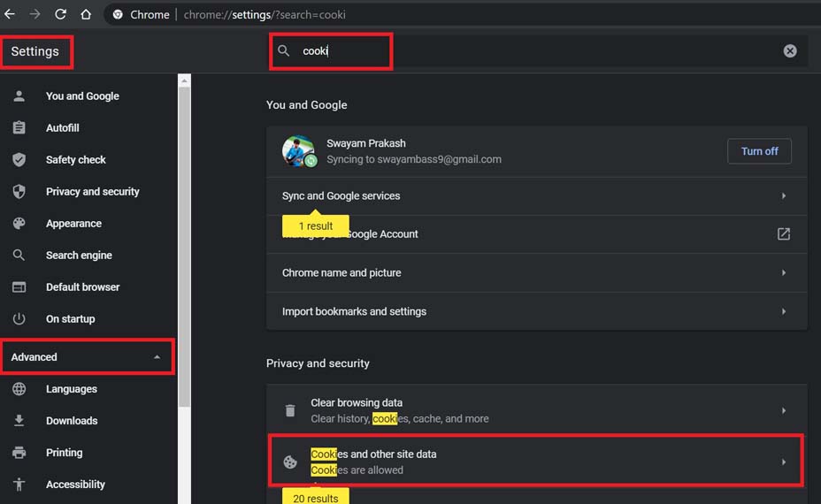Click the Languages globe icon
Viewport: 821px width, 504px height.
19,389
